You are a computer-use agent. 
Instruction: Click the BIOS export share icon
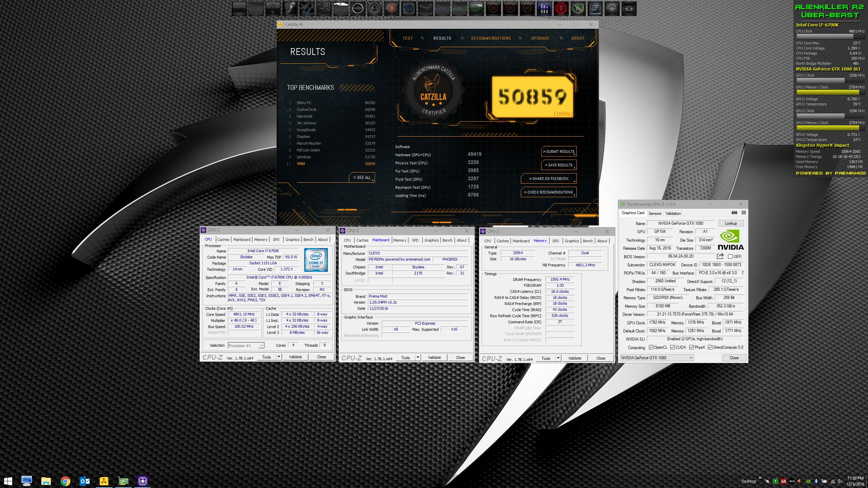tap(720, 256)
